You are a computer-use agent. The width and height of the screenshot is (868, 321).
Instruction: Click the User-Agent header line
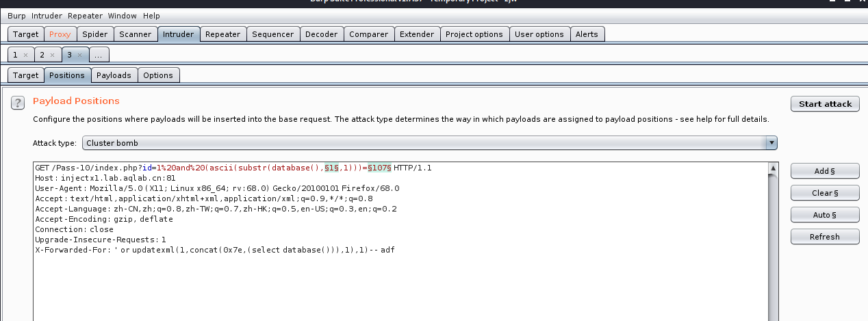217,188
